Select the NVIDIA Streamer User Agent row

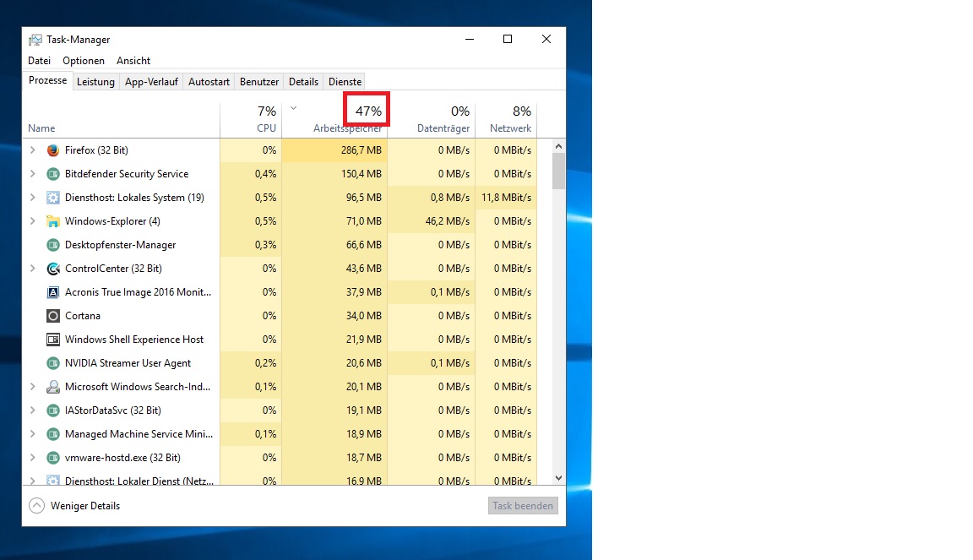click(280, 362)
